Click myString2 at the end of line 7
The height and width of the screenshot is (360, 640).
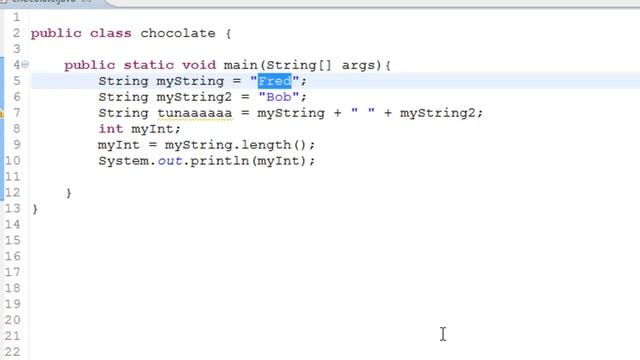[x=437, y=113]
